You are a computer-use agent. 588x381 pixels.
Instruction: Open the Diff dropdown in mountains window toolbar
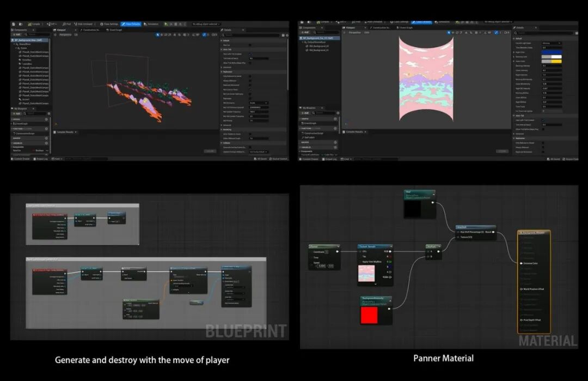[x=52, y=24]
